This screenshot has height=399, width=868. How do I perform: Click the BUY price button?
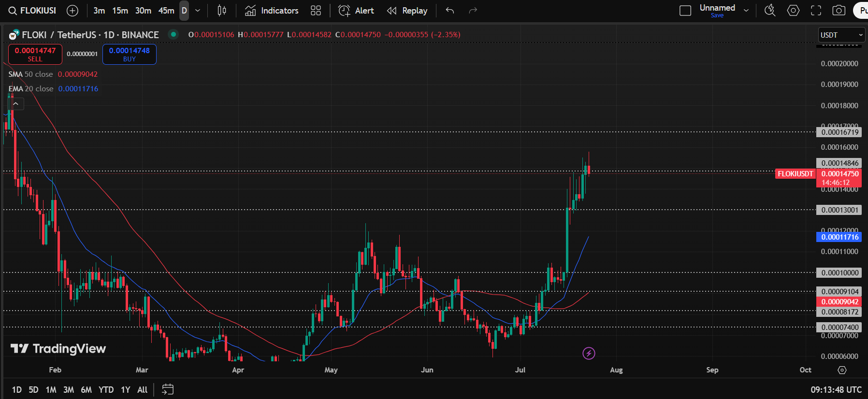click(x=130, y=54)
